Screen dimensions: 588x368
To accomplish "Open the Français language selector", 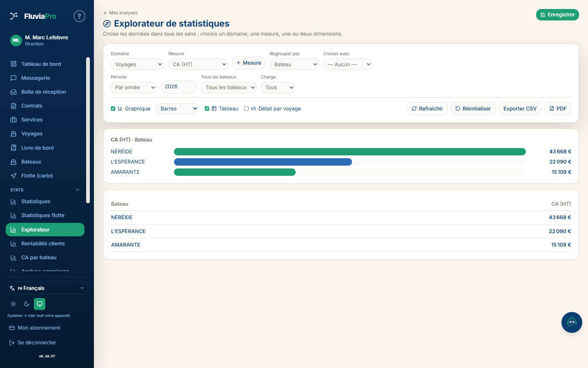I will coord(47,288).
